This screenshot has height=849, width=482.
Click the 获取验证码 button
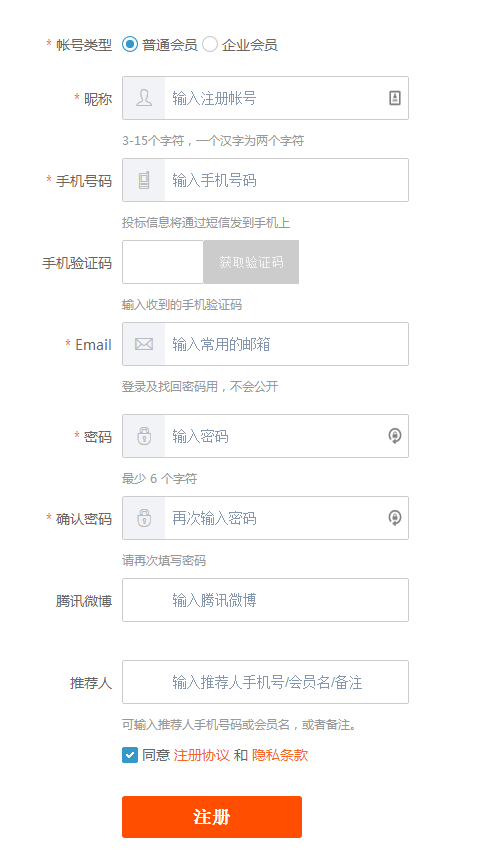pyautogui.click(x=251, y=262)
